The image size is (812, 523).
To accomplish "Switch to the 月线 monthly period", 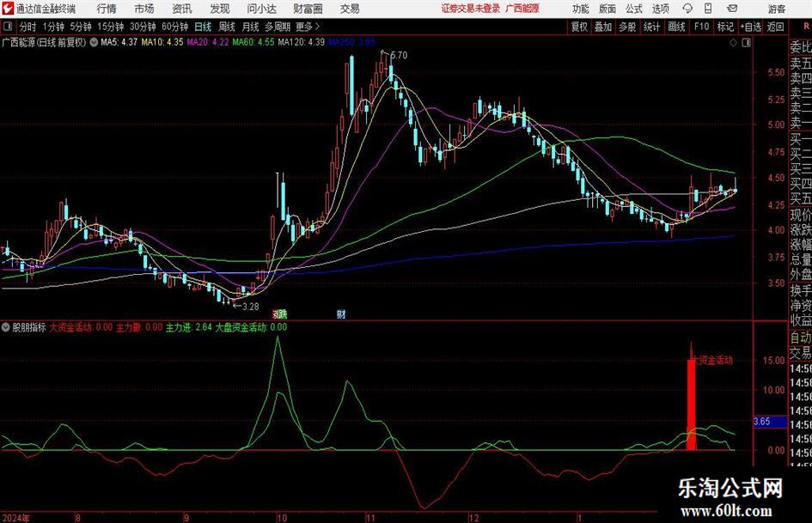I will click(x=250, y=27).
